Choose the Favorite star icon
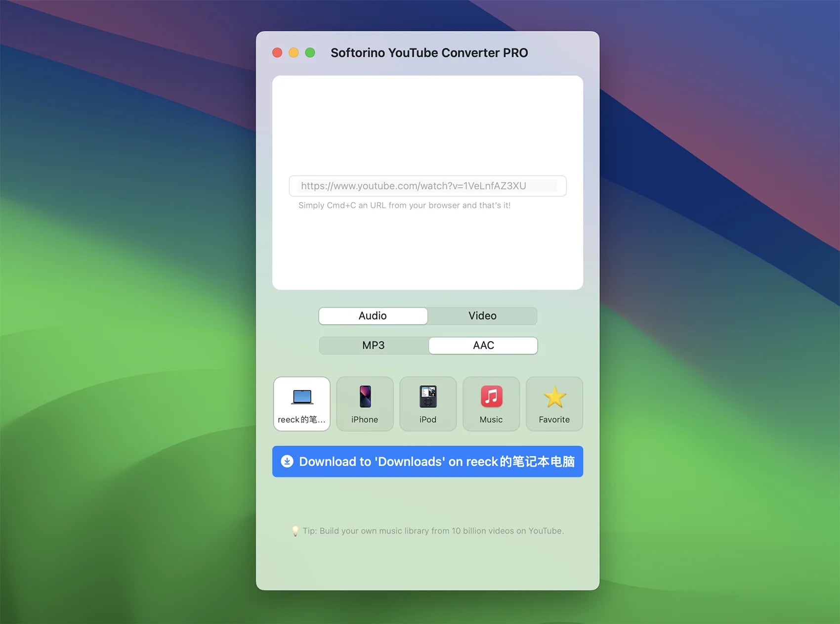Viewport: 840px width, 624px height. (554, 404)
